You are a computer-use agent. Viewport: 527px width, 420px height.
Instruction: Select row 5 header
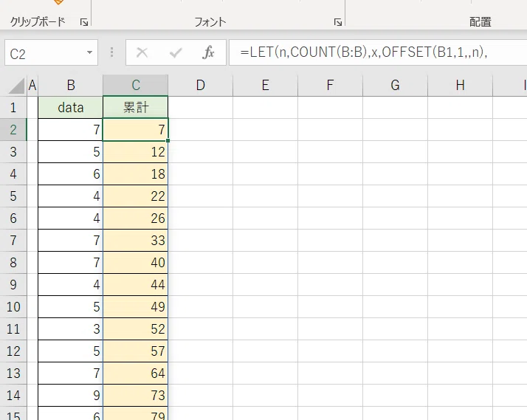(13, 196)
